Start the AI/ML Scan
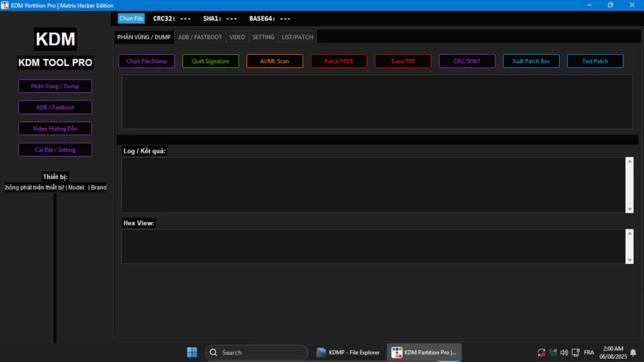644x362 pixels. 275,62
